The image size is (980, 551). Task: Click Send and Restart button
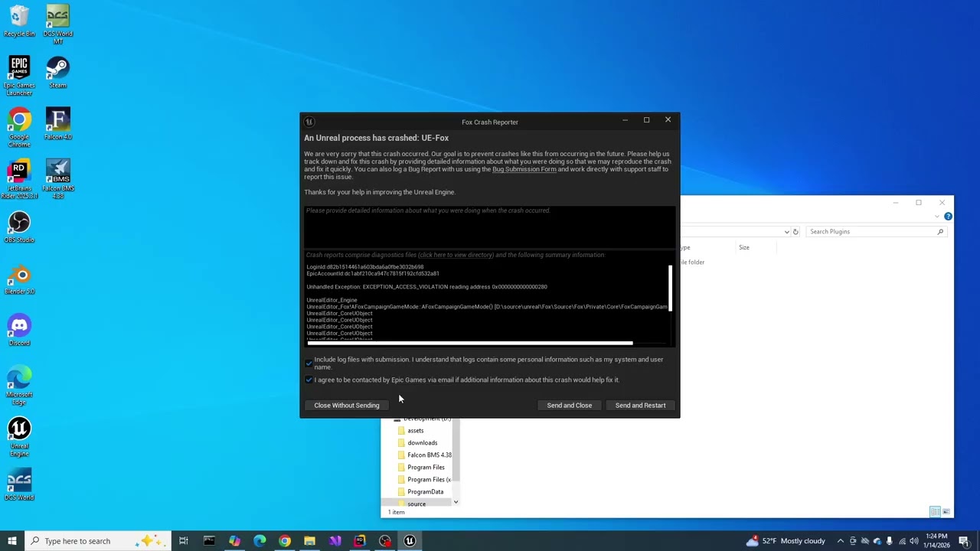tap(640, 406)
